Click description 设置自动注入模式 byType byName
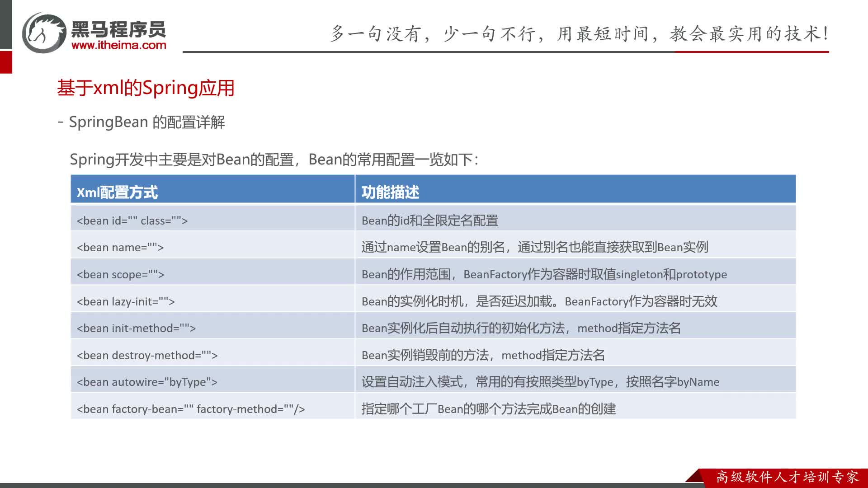868x488 pixels. point(576,380)
